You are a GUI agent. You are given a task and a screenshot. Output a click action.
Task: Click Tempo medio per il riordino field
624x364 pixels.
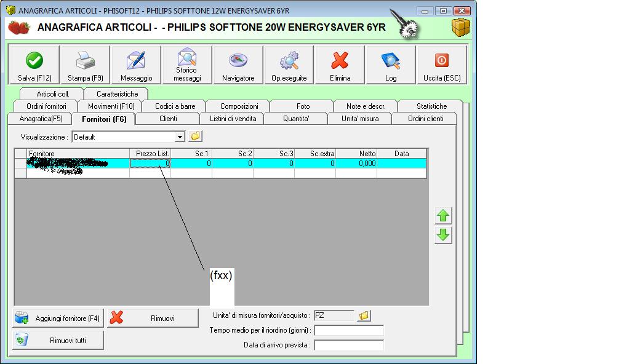coord(349,330)
